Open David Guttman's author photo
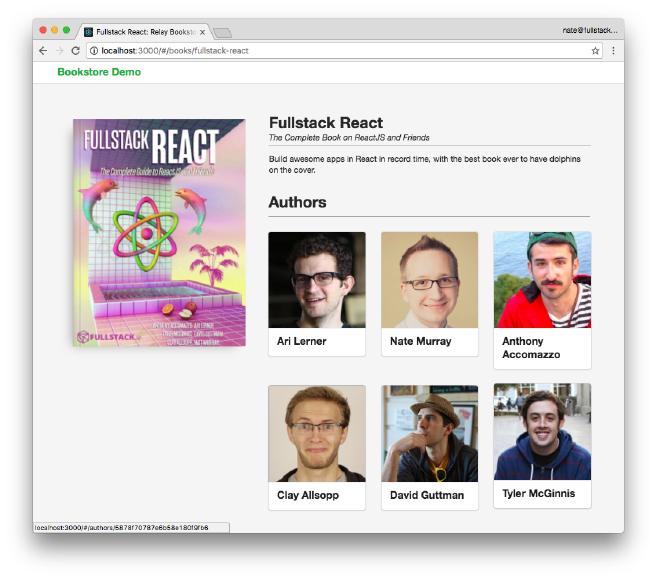Image resolution: width=656 pixels, height=579 pixels. click(x=430, y=433)
